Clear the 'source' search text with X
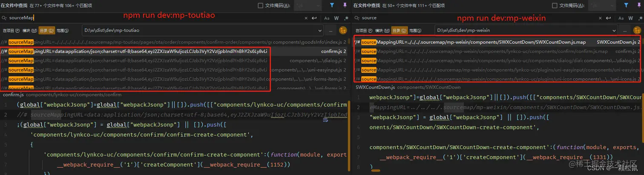 601,18
